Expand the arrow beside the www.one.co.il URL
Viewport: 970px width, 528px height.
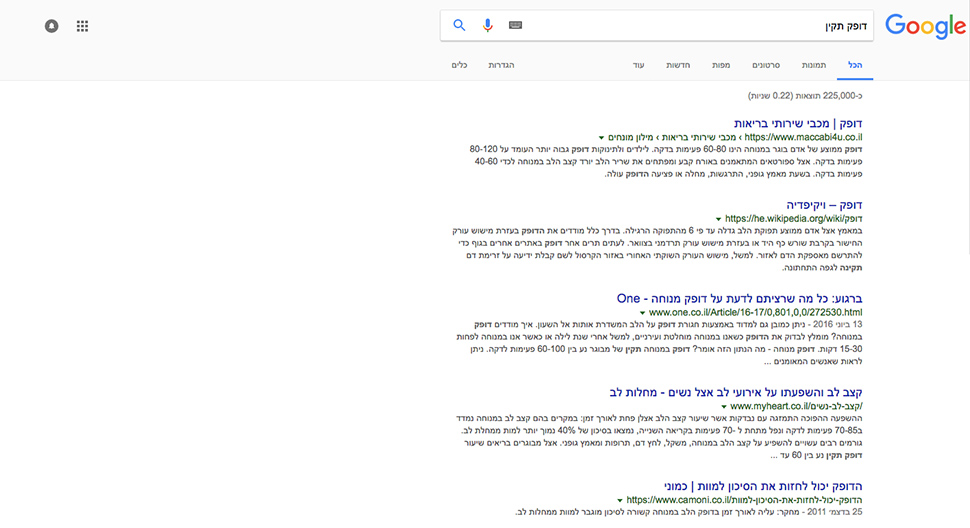pos(642,313)
